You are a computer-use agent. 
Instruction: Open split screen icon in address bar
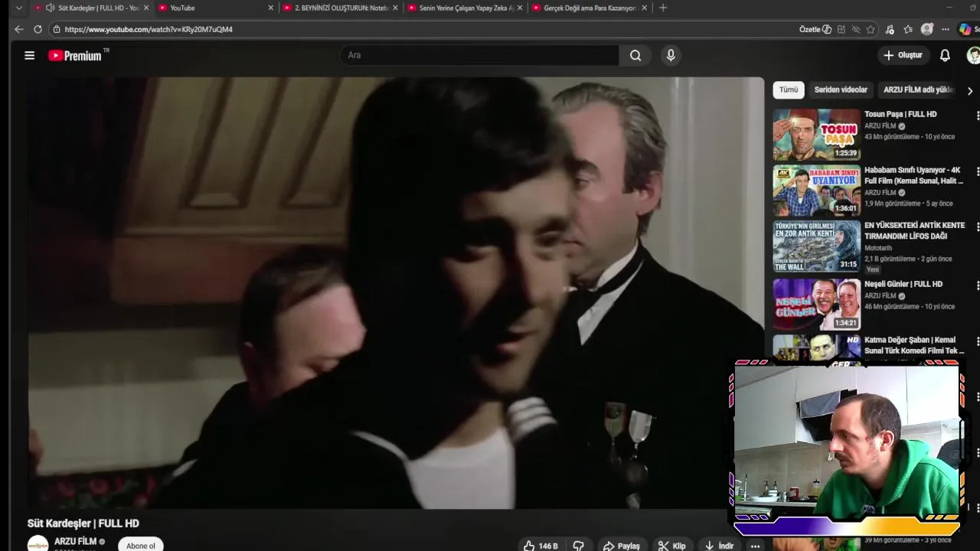841,29
